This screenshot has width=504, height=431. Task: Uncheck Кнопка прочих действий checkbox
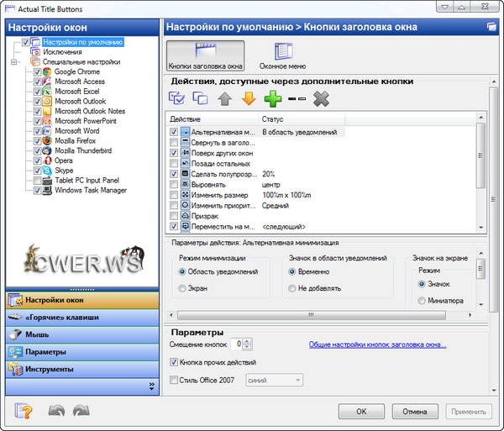[174, 362]
